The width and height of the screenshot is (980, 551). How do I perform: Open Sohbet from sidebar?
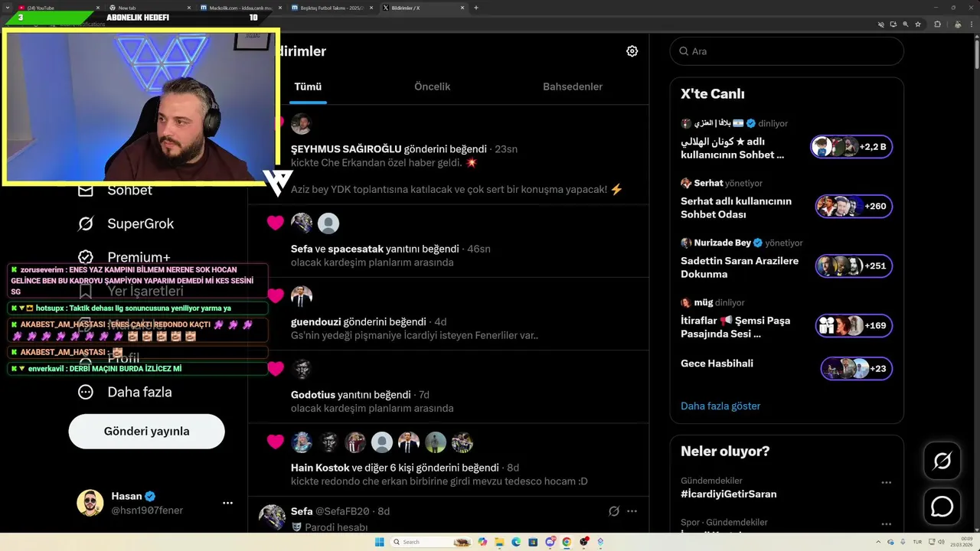click(x=115, y=190)
